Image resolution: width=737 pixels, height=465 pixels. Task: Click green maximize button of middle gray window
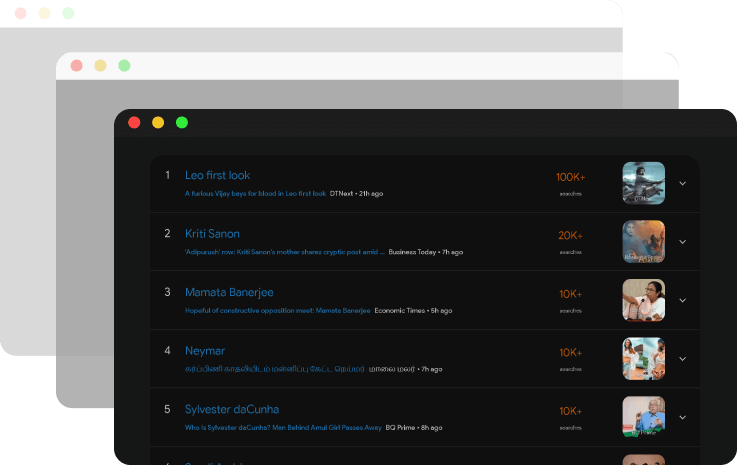pos(124,65)
